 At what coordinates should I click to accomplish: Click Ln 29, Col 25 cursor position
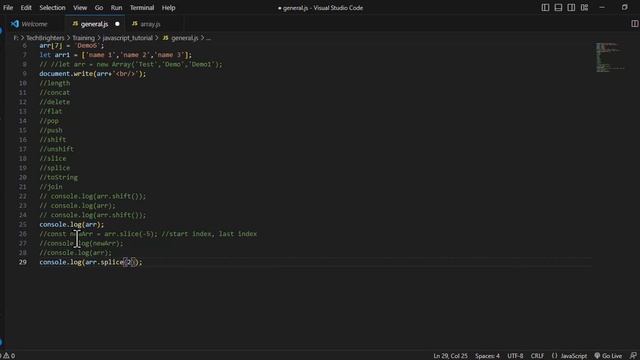[x=450, y=356]
